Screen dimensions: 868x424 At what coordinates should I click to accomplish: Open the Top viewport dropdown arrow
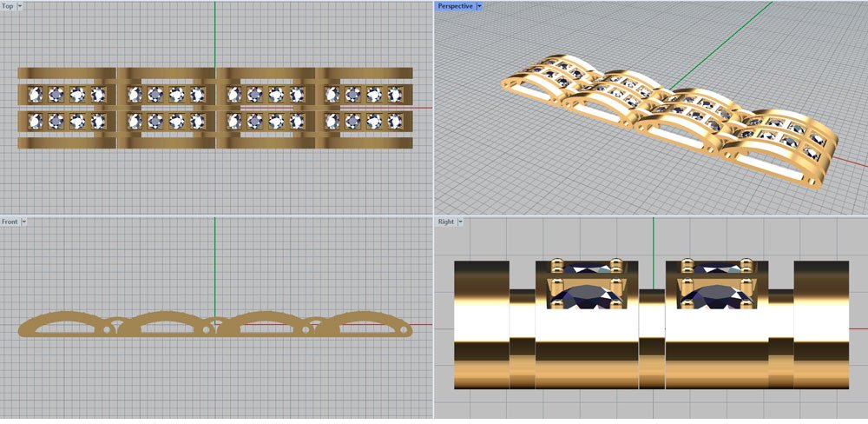pos(20,6)
